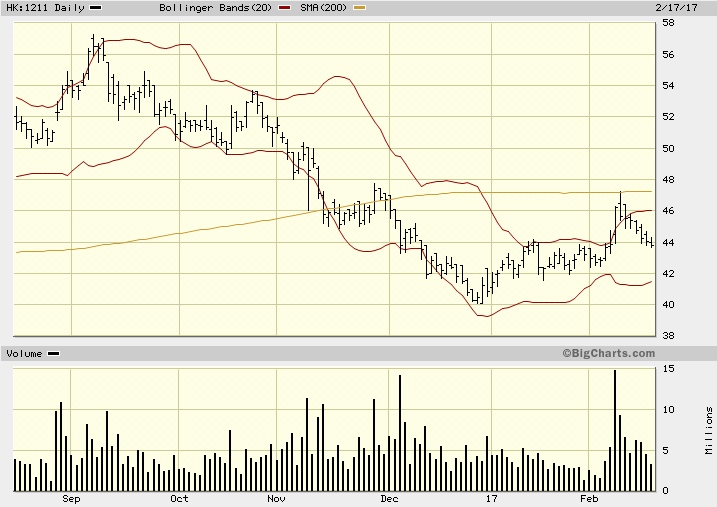Click the Millions axis unit label
717x507 pixels.
coord(708,430)
